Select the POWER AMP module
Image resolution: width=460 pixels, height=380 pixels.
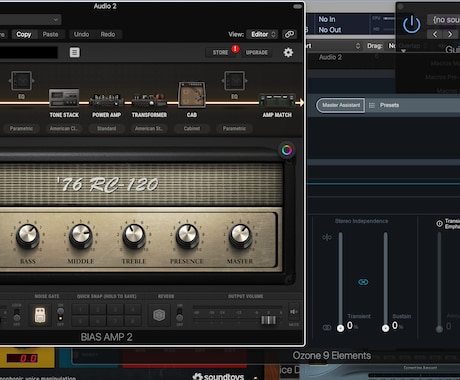pyautogui.click(x=106, y=101)
